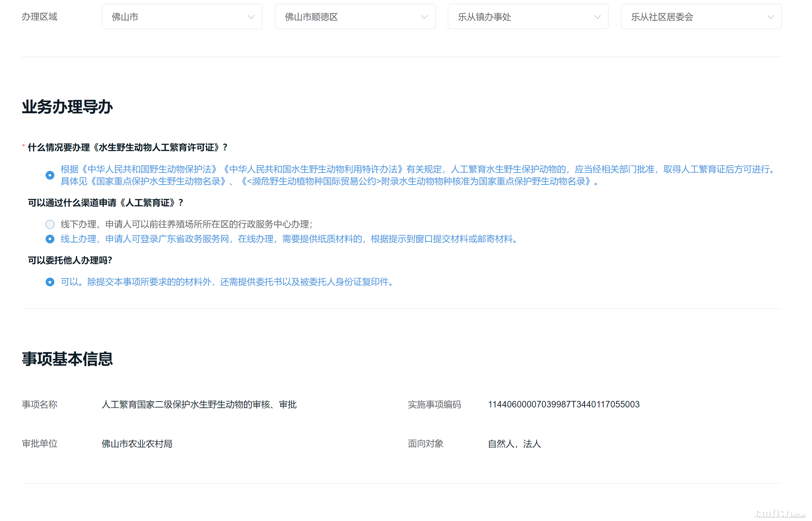Select the 线上办理 radio option
Image resolution: width=812 pixels, height=521 pixels.
(x=50, y=239)
